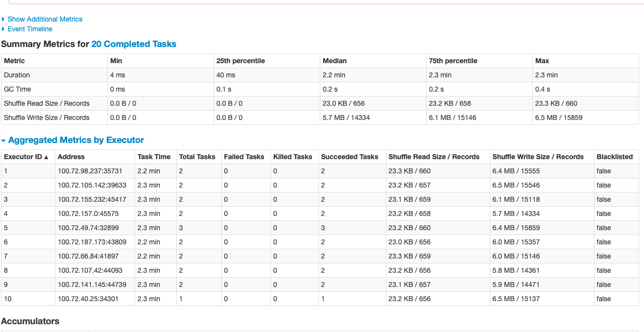Click executor 6 shuffle write 6.0 MB / 15357
The width and height of the screenshot is (644, 332).
(516, 242)
